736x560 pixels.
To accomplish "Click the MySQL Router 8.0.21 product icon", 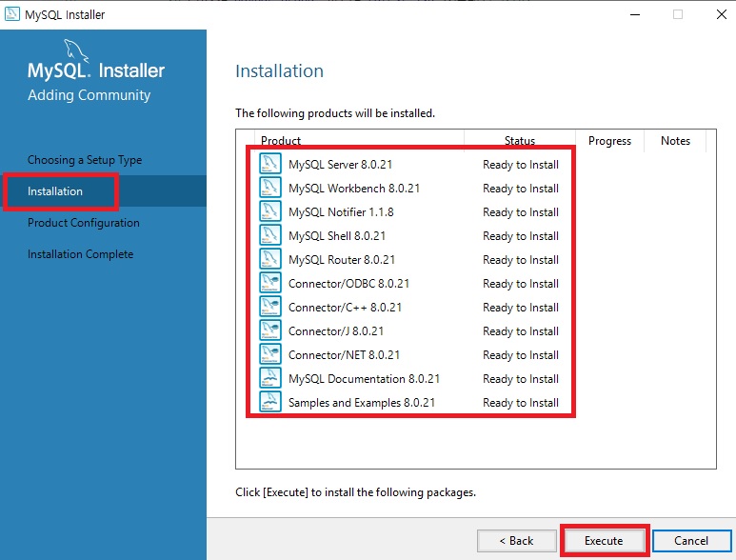I will point(270,259).
